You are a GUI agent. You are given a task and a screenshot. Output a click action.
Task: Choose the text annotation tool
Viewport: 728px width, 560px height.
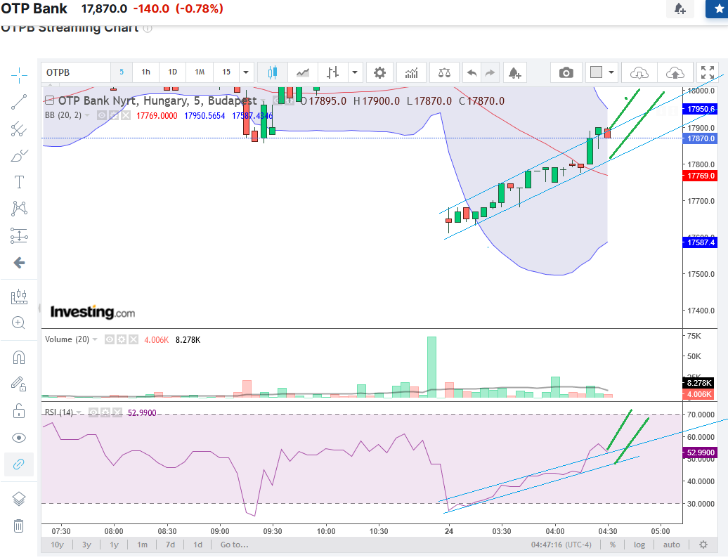[x=19, y=182]
